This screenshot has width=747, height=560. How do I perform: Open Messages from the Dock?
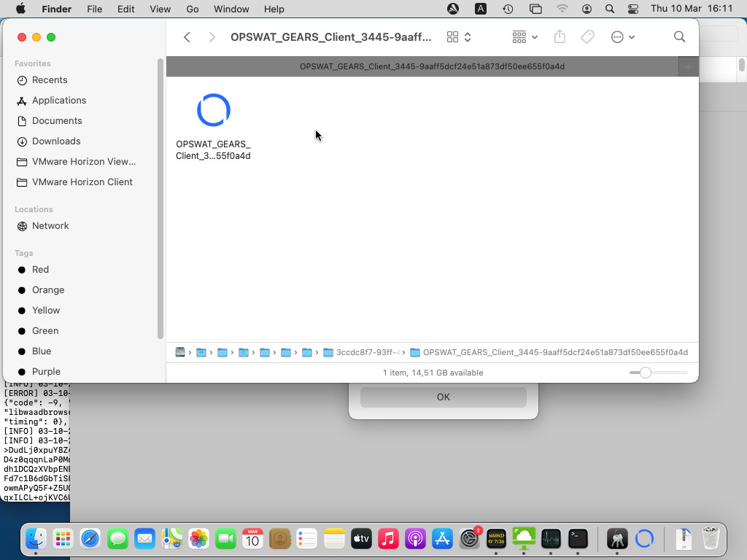117,539
